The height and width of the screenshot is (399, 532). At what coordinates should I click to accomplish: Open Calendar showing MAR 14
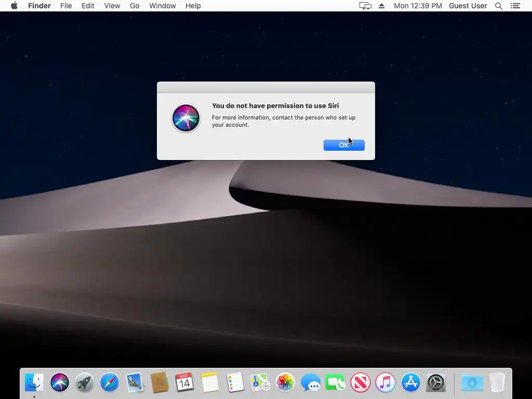(184, 382)
